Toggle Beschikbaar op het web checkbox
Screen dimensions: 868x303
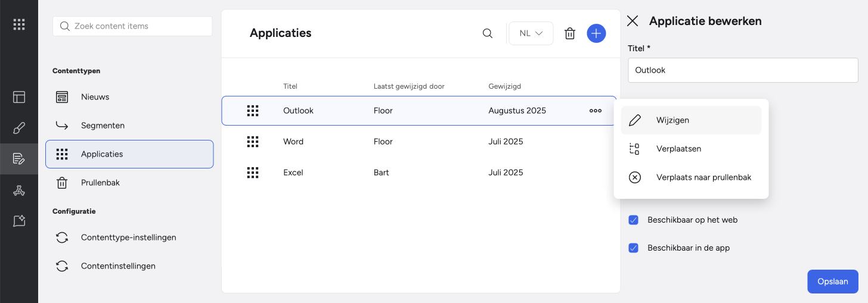click(x=634, y=220)
